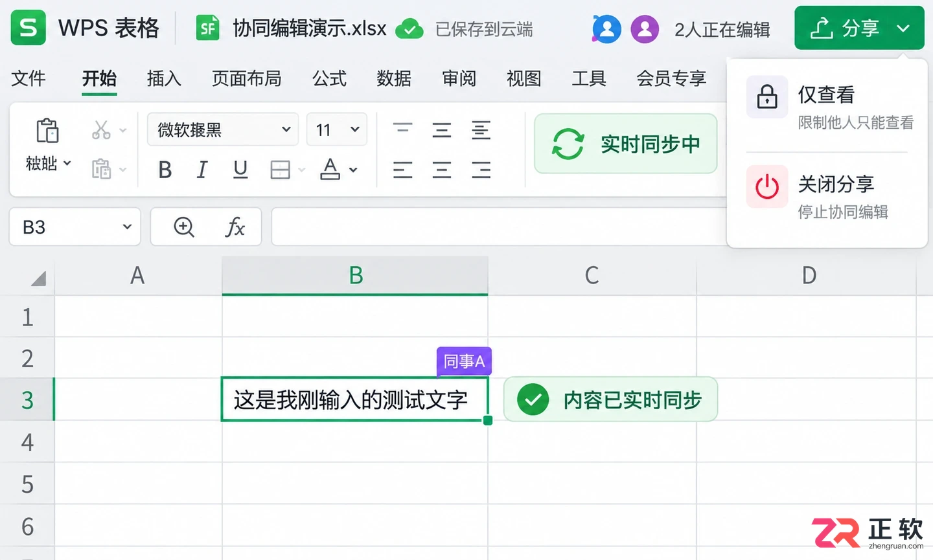The image size is (933, 560).
Task: Click the purple collaborator avatar
Action: click(x=645, y=29)
